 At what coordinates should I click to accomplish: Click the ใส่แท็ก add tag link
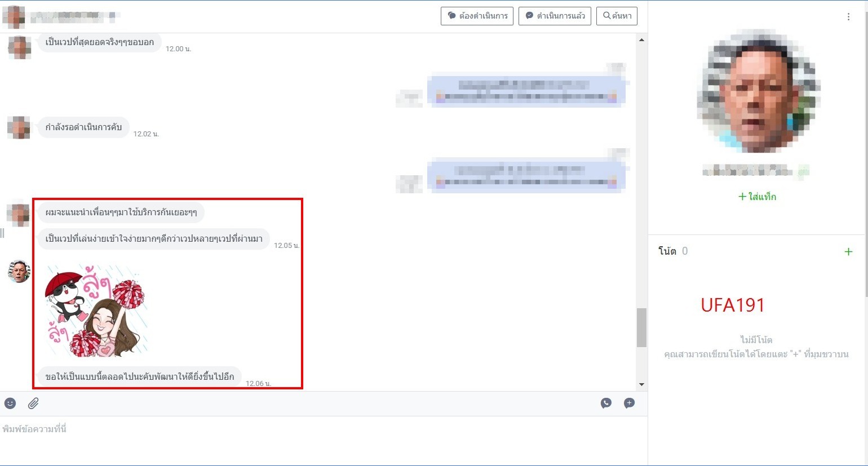click(x=757, y=197)
